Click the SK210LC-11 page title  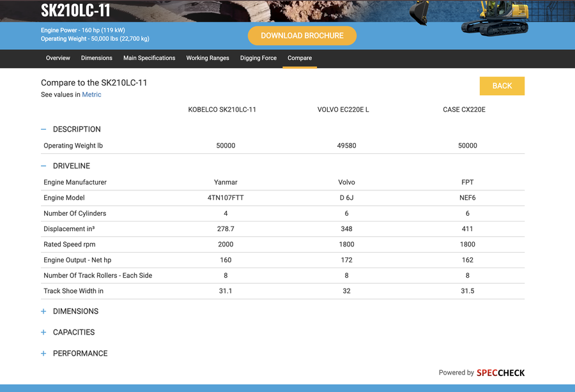tap(75, 10)
